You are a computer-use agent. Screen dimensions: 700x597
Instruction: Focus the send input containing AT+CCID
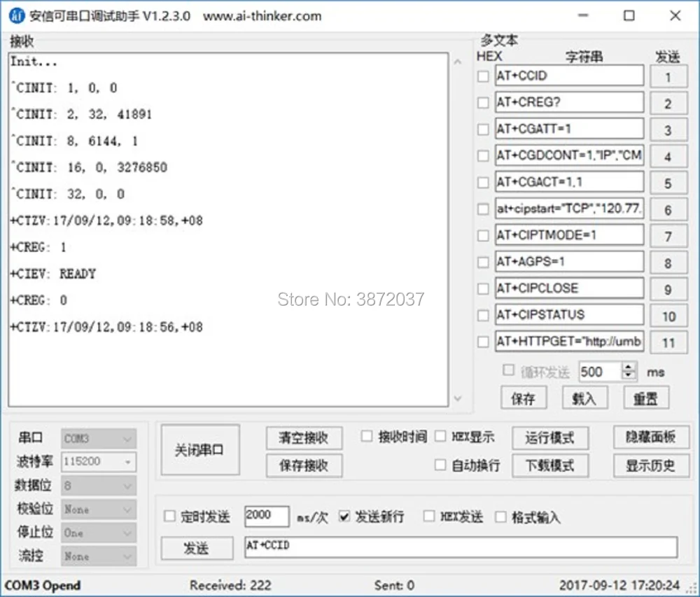click(x=461, y=547)
